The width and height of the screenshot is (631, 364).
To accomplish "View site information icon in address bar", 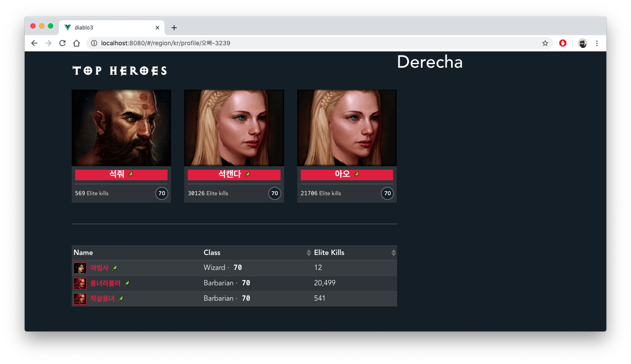I will pos(94,43).
